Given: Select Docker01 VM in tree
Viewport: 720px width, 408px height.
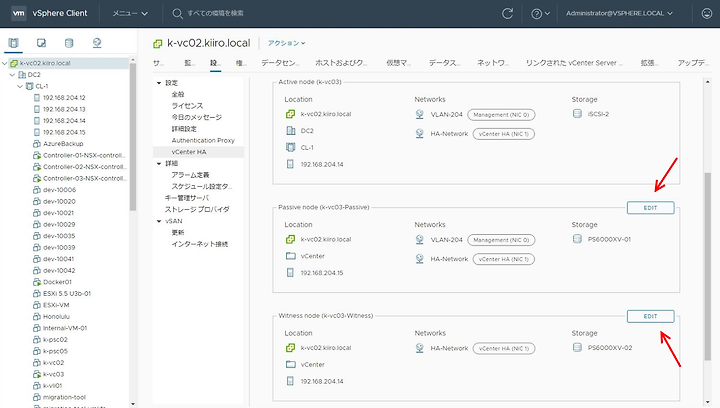Looking at the screenshot, I should click(x=57, y=282).
